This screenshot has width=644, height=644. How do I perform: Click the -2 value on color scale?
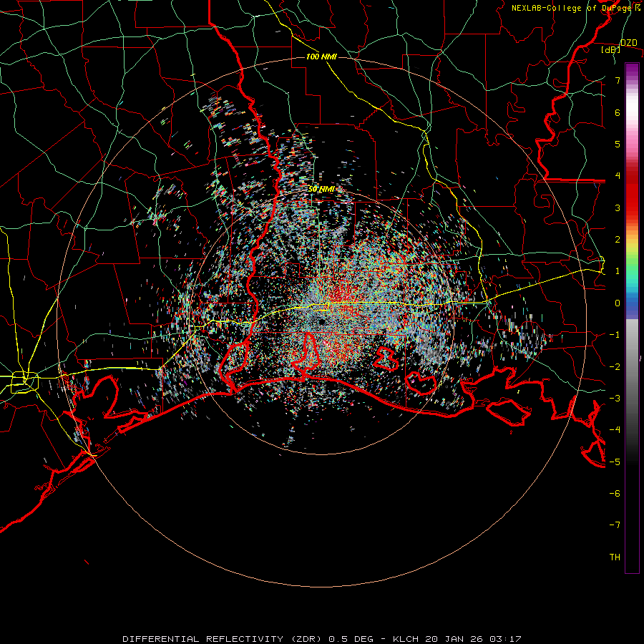coord(615,367)
